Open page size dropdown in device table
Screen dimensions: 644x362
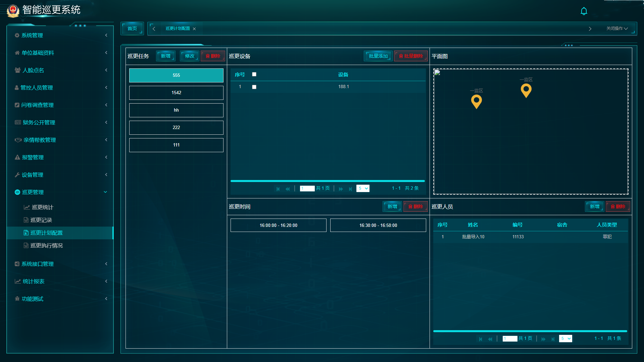(362, 188)
